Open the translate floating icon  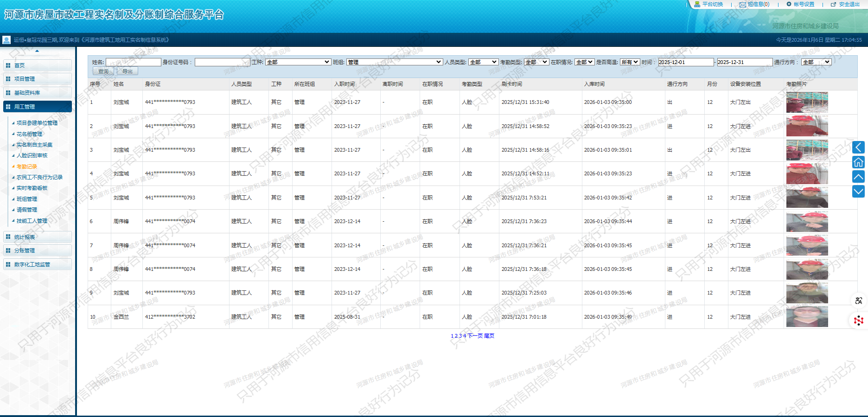tap(858, 301)
